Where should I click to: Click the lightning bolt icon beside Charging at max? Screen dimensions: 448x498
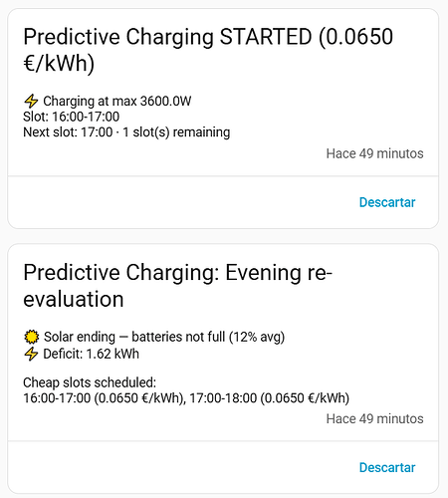click(31, 102)
